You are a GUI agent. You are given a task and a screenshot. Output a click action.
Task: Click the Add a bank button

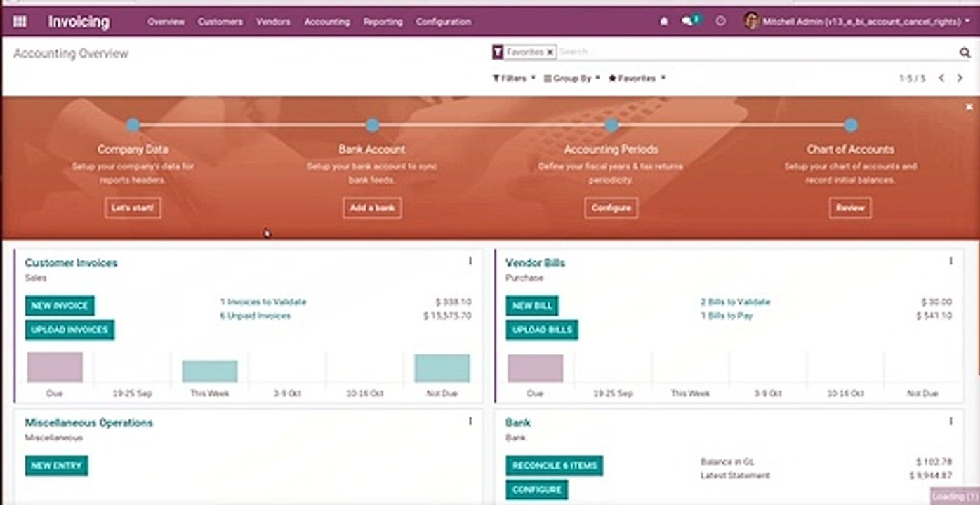[x=372, y=208]
